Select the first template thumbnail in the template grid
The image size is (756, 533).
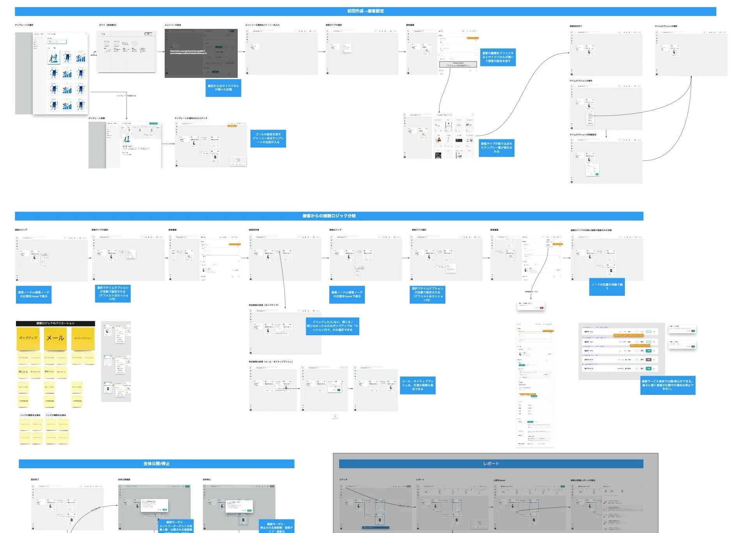[54, 58]
